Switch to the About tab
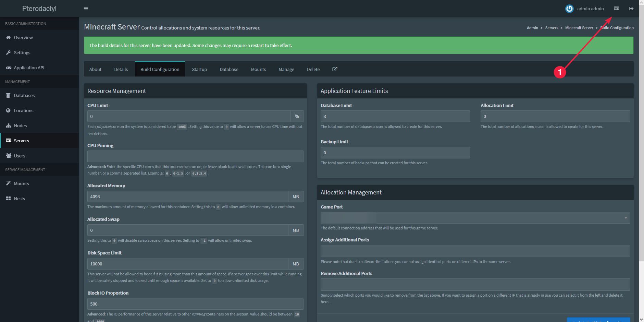The image size is (644, 322). pos(95,69)
